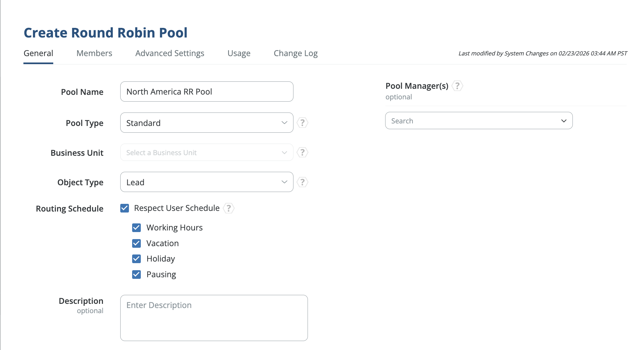Toggle the Holiday checkbox
Viewport: 644px width, 350px height.
click(137, 259)
